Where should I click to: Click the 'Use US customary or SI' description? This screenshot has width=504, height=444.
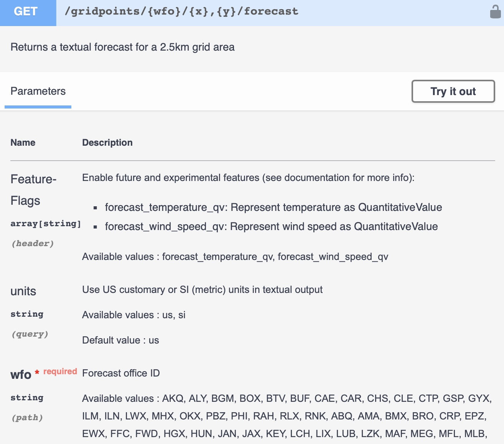[x=202, y=289]
